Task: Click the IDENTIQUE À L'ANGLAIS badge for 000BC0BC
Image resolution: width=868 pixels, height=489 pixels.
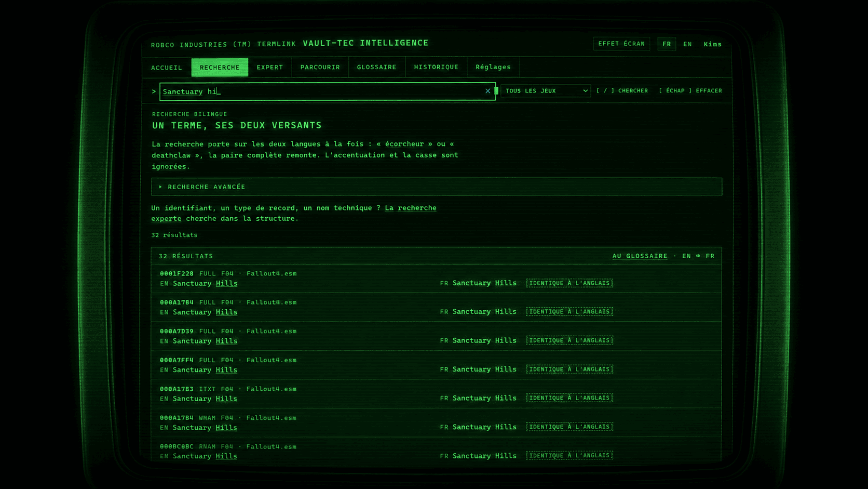Action: coord(569,456)
